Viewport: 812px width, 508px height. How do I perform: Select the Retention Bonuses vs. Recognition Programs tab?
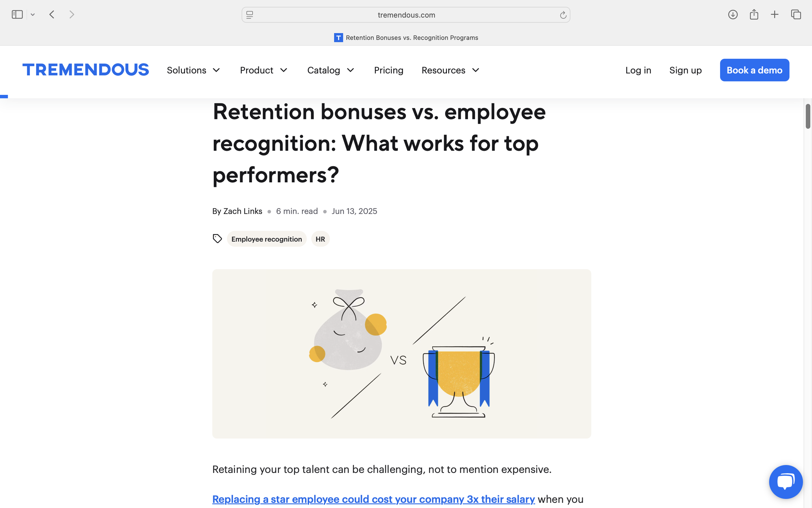coord(406,38)
